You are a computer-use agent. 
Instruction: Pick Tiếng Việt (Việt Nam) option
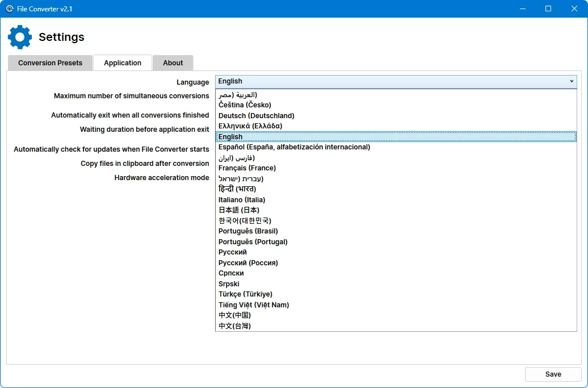click(x=254, y=305)
